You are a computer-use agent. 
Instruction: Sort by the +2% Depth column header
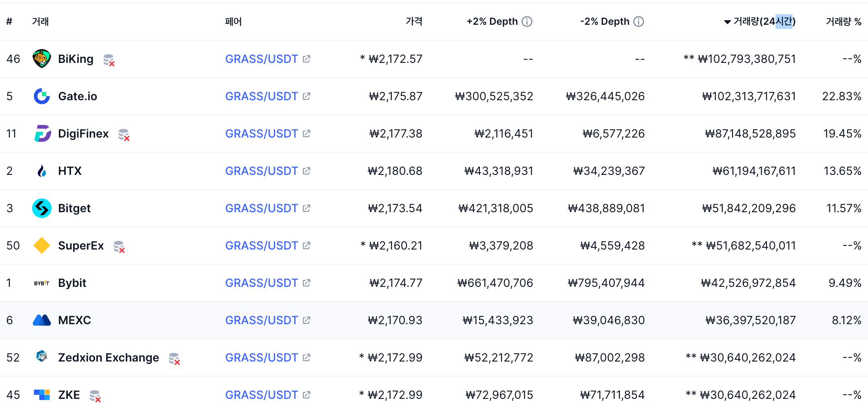point(492,22)
